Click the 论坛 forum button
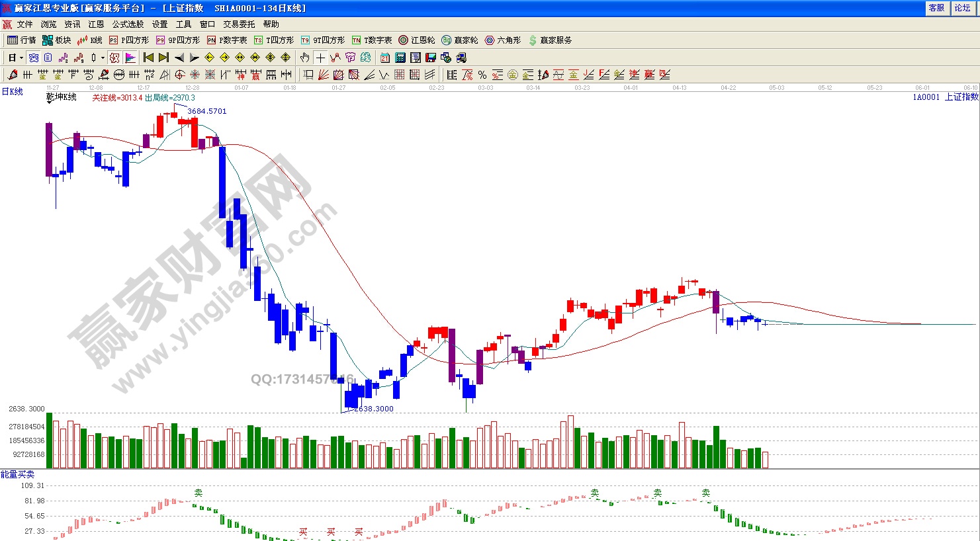The height and width of the screenshot is (541, 980). click(x=962, y=8)
